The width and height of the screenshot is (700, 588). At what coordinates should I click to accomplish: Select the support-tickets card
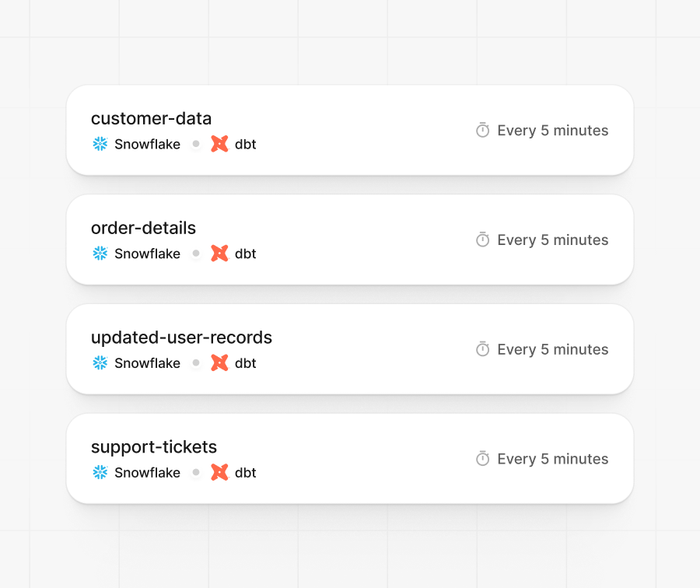point(350,459)
